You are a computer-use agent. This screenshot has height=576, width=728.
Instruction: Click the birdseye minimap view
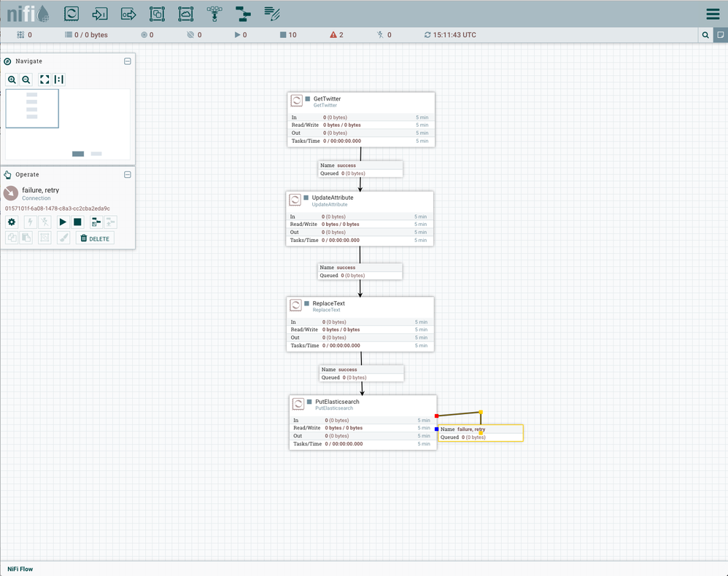pos(68,125)
